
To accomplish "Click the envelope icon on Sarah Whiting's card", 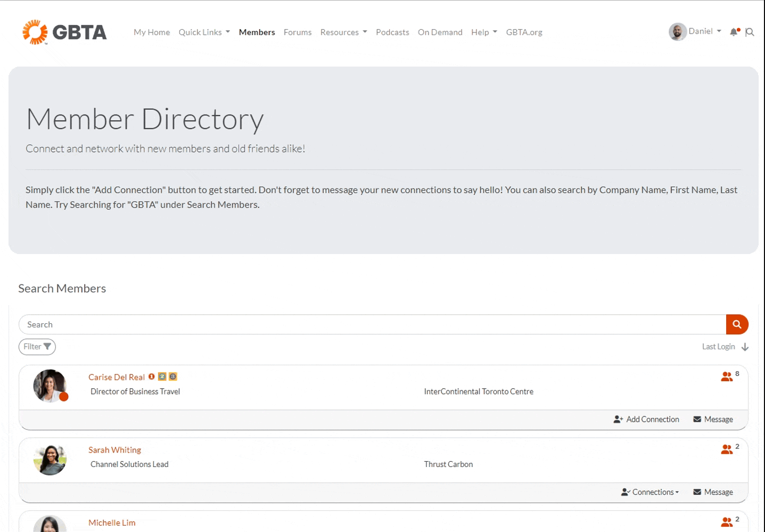I will [x=697, y=492].
